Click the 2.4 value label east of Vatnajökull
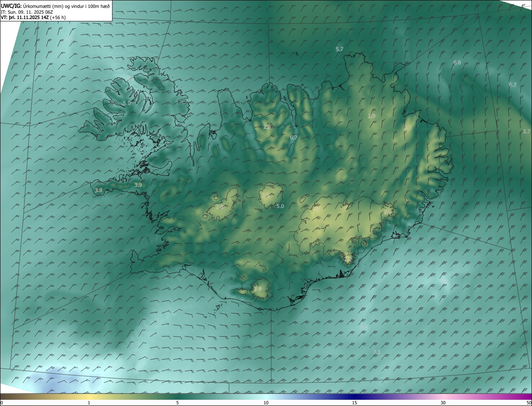Screen dimensions: 532x406 [x=387, y=212]
